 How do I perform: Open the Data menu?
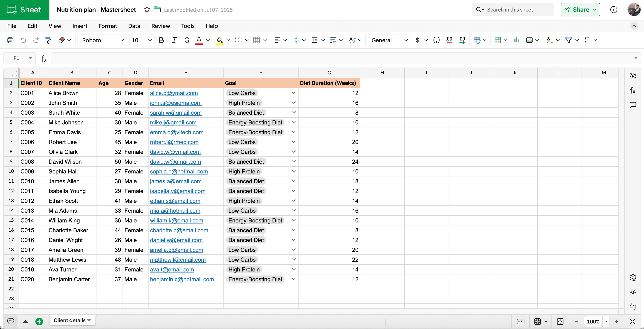tap(134, 26)
